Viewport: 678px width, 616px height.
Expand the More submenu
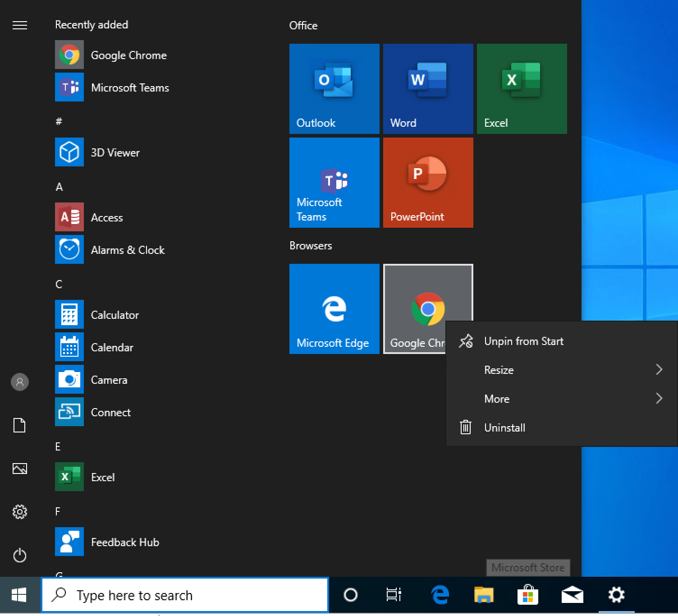561,399
